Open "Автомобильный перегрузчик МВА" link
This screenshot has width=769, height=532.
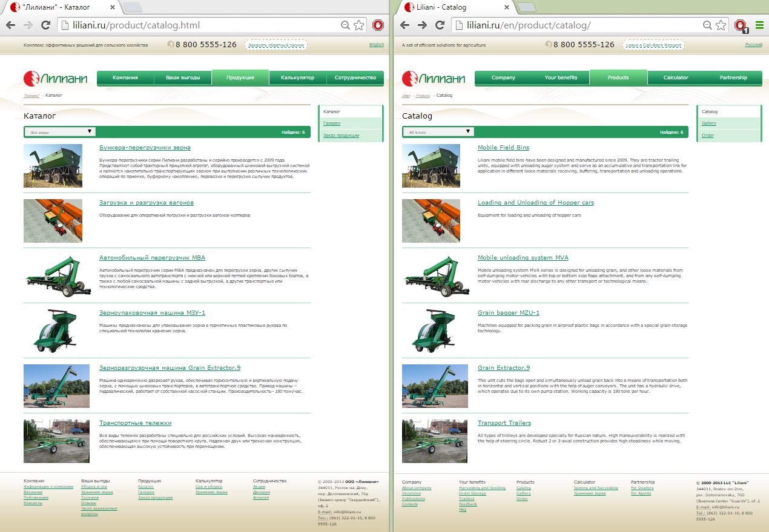point(152,257)
